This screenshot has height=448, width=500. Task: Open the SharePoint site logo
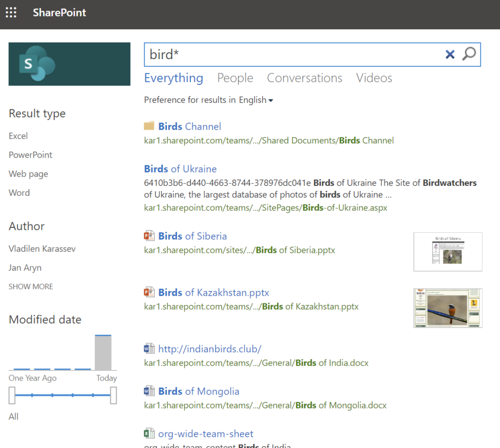tap(69, 64)
